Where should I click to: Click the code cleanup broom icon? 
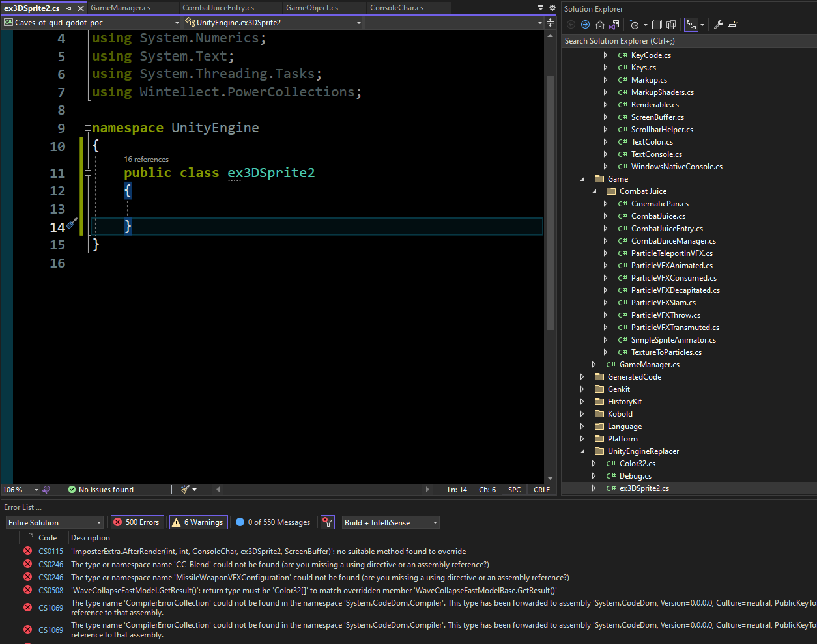pos(186,490)
